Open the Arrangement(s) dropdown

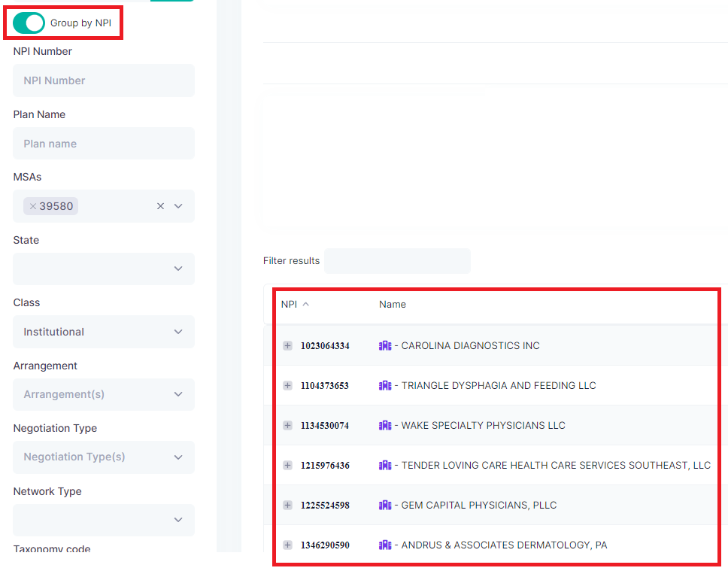(x=104, y=394)
